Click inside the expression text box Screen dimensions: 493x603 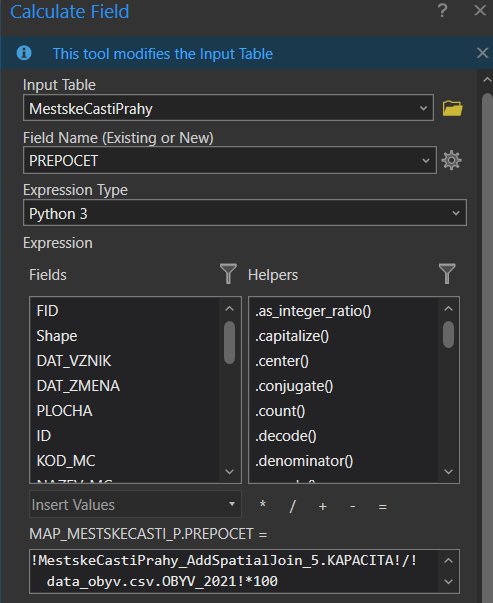tap(234, 571)
